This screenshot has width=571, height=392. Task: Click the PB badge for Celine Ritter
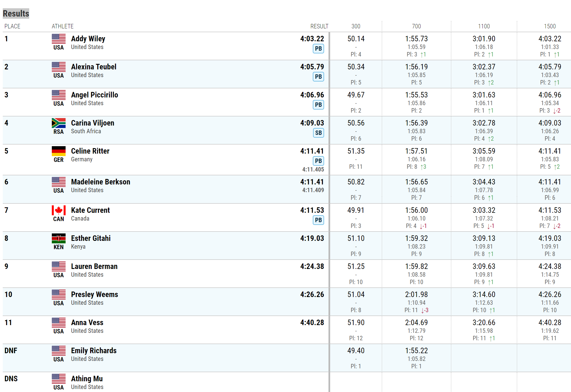point(318,161)
